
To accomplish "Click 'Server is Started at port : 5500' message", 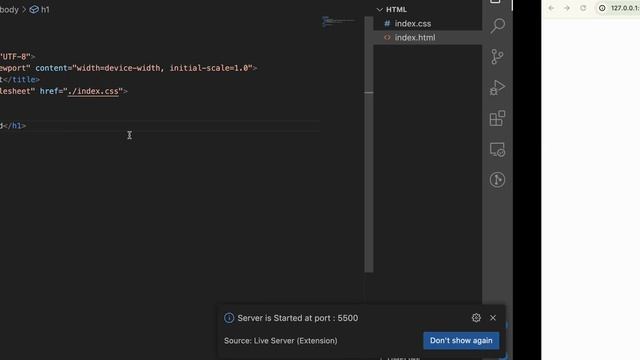I will [298, 318].
